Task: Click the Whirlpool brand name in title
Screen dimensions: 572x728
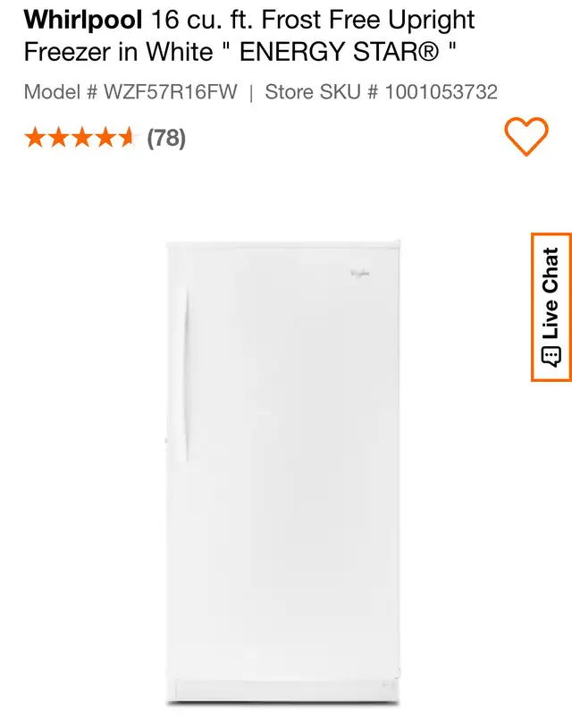Action: click(x=83, y=20)
